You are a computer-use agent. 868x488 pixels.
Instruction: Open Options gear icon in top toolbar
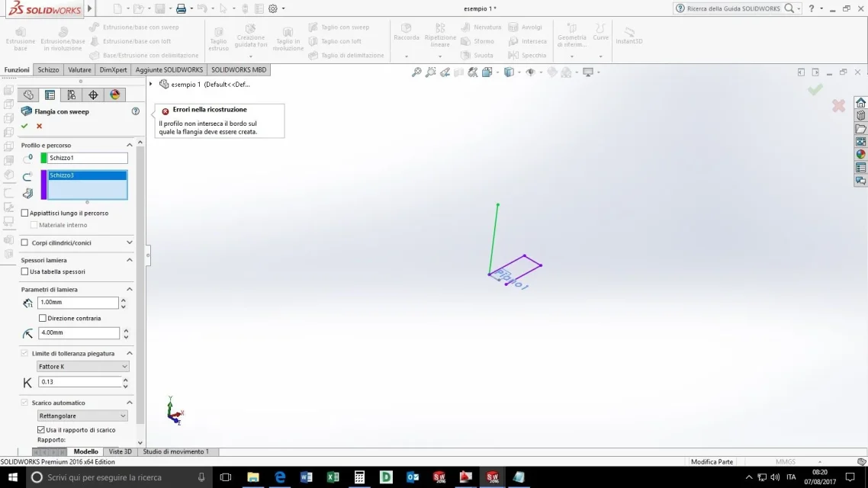[273, 8]
